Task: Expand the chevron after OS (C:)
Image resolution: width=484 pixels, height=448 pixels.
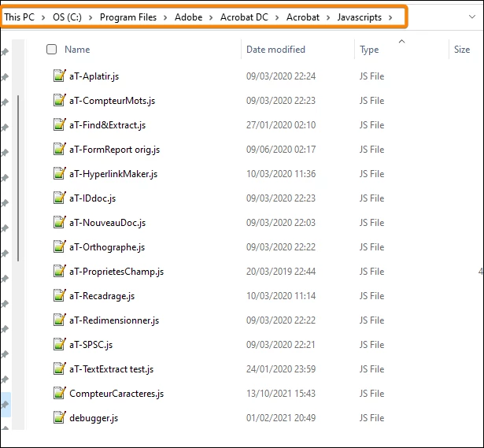Action: tap(91, 17)
